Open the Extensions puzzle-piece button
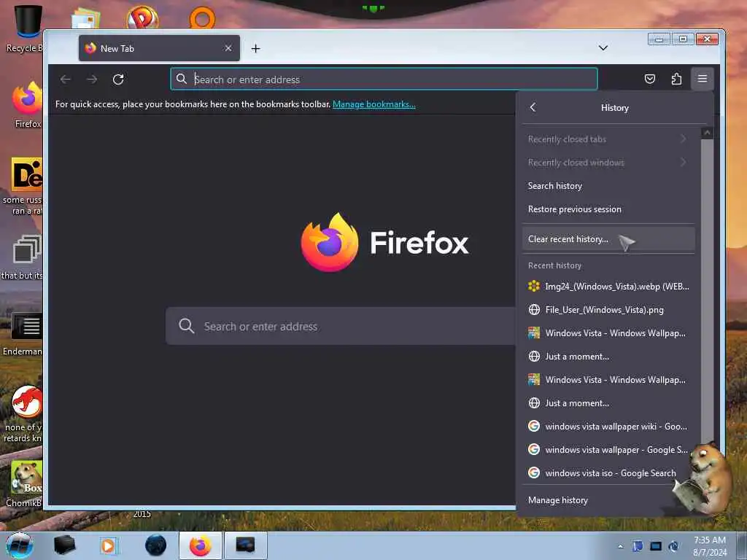Image resolution: width=747 pixels, height=560 pixels. 676,79
